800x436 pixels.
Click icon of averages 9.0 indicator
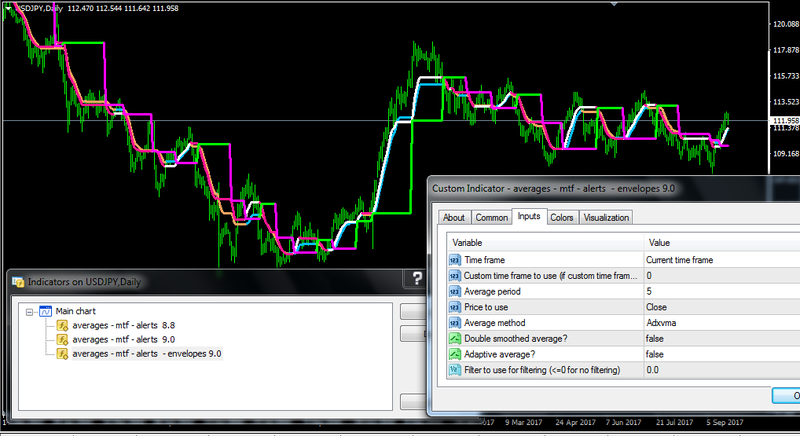click(62, 340)
